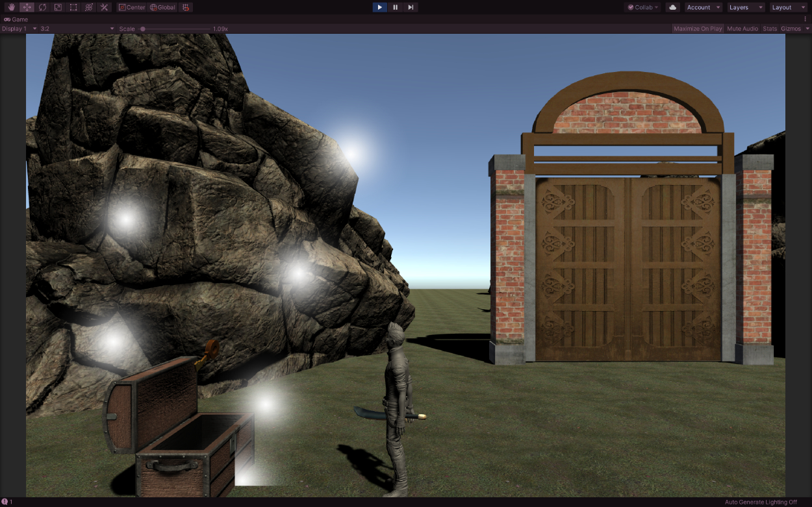Expand the Layers dropdown

tap(745, 7)
